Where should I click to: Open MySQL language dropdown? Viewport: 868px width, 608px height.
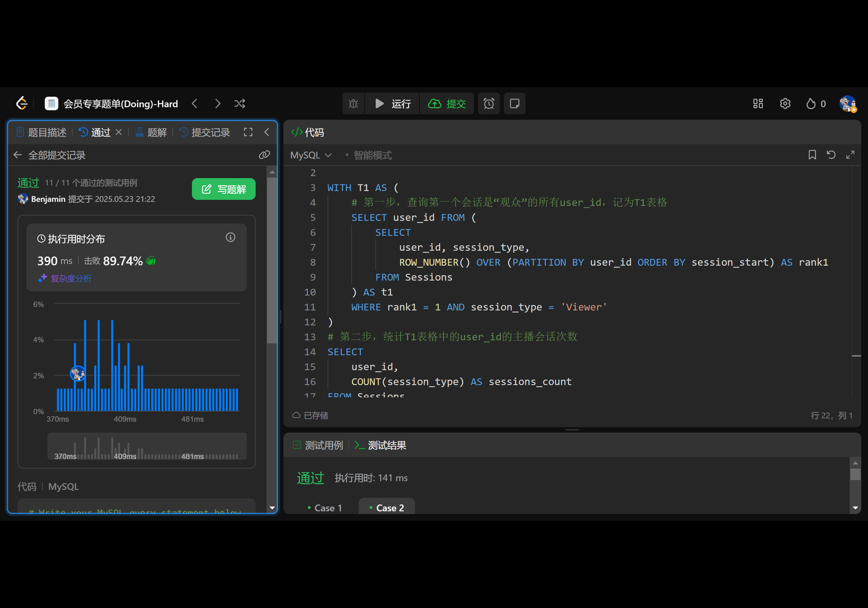point(311,155)
